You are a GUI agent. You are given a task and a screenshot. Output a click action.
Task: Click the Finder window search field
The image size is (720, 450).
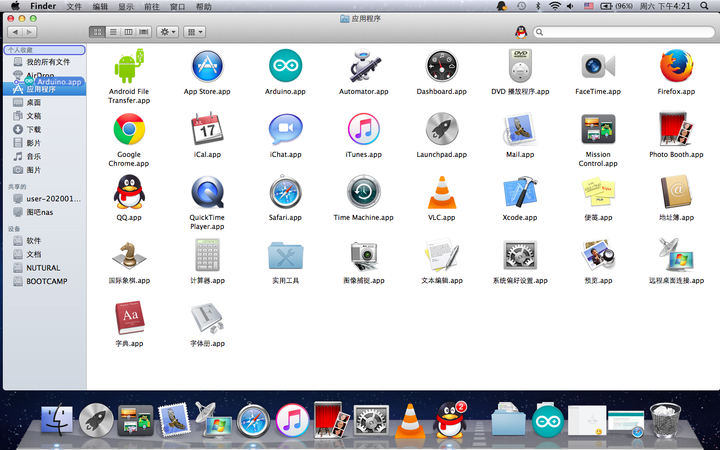624,32
